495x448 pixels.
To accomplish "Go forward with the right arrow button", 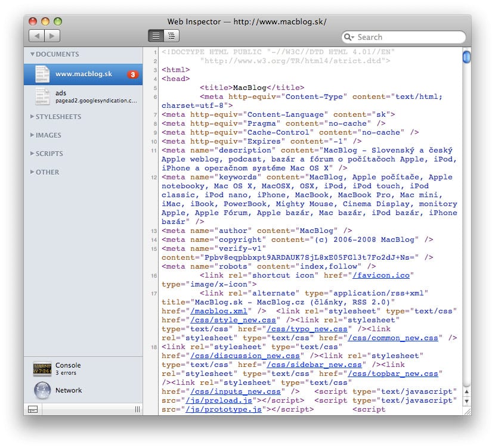I will (x=52, y=36).
